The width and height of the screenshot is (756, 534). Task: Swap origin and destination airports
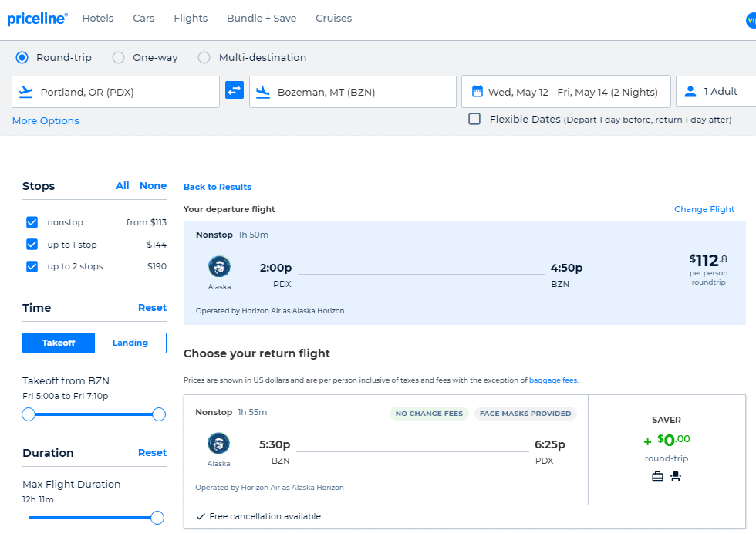tap(235, 90)
